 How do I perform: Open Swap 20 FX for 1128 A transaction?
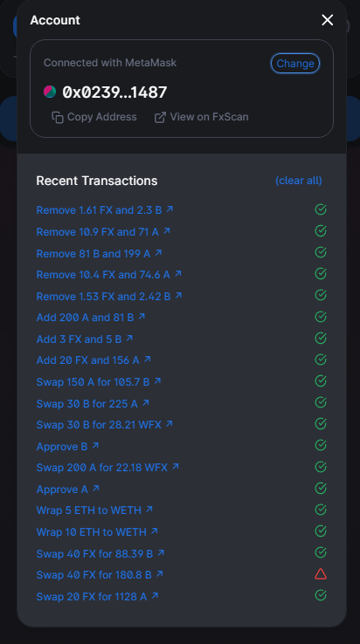[97, 596]
